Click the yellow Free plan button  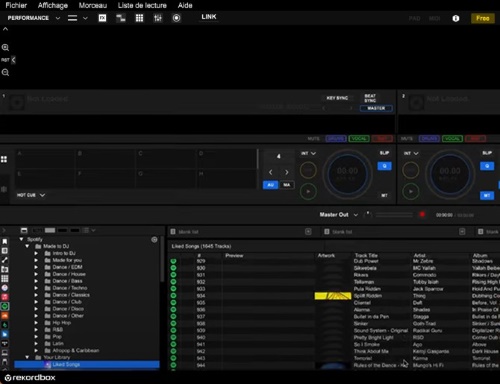[x=483, y=18]
